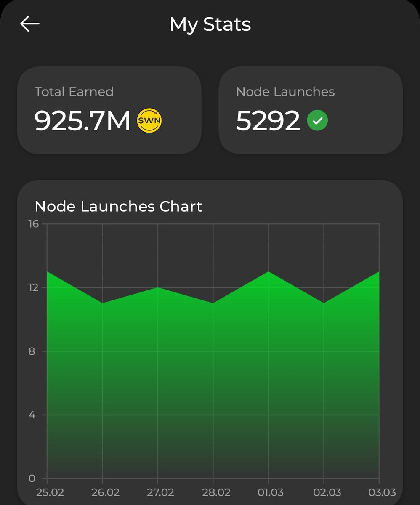Tap the chart point at 27.02
This screenshot has height=505, width=420.
158,287
